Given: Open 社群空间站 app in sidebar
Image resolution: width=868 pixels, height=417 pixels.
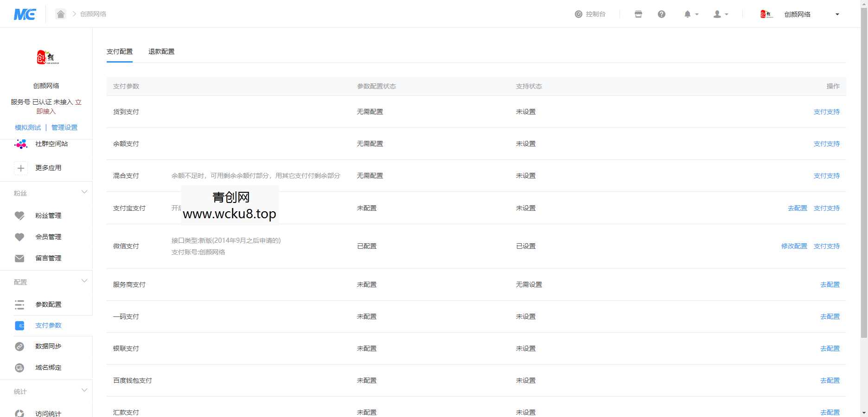Looking at the screenshot, I should click(51, 144).
